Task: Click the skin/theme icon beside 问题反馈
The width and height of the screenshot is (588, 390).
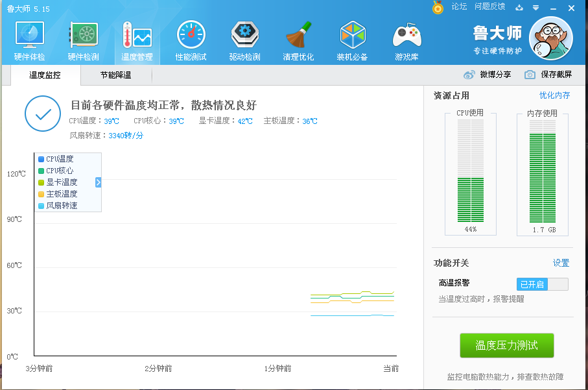Action: click(x=519, y=8)
